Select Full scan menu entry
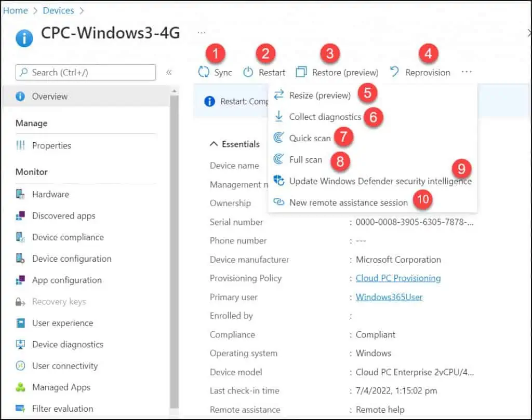Screen dimensions: 532x420 (305, 159)
